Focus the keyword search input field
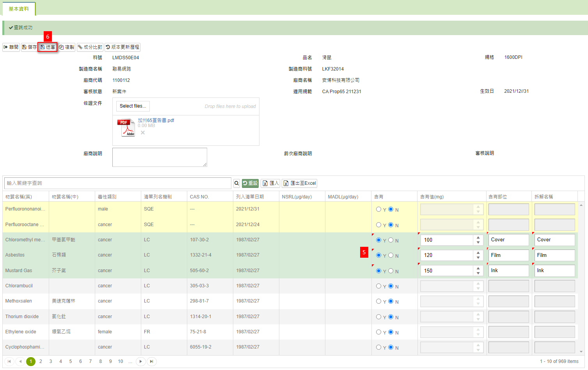The height and width of the screenshot is (370, 588). click(x=118, y=183)
